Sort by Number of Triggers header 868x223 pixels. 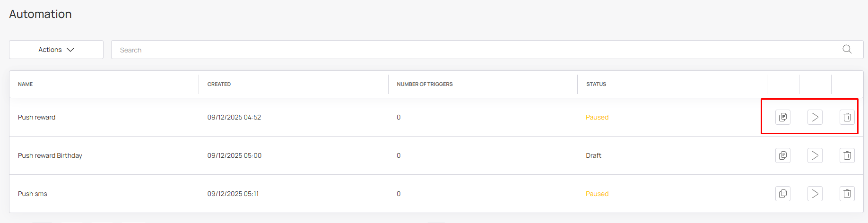tap(425, 84)
